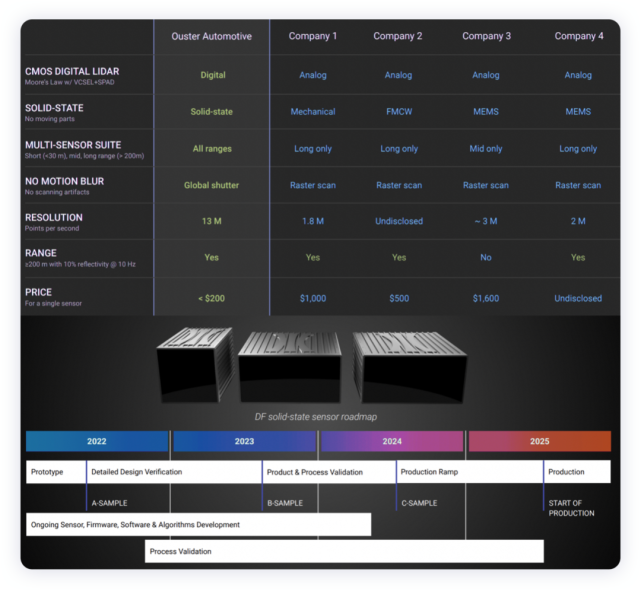This screenshot has height=591, width=641.
Task: Click the Production phase box
Action: point(577,472)
